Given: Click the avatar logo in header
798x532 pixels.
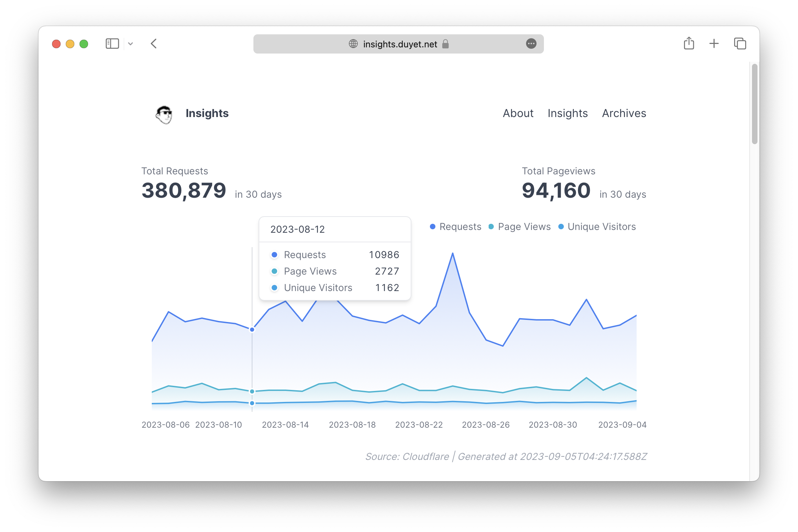Looking at the screenshot, I should tap(164, 114).
